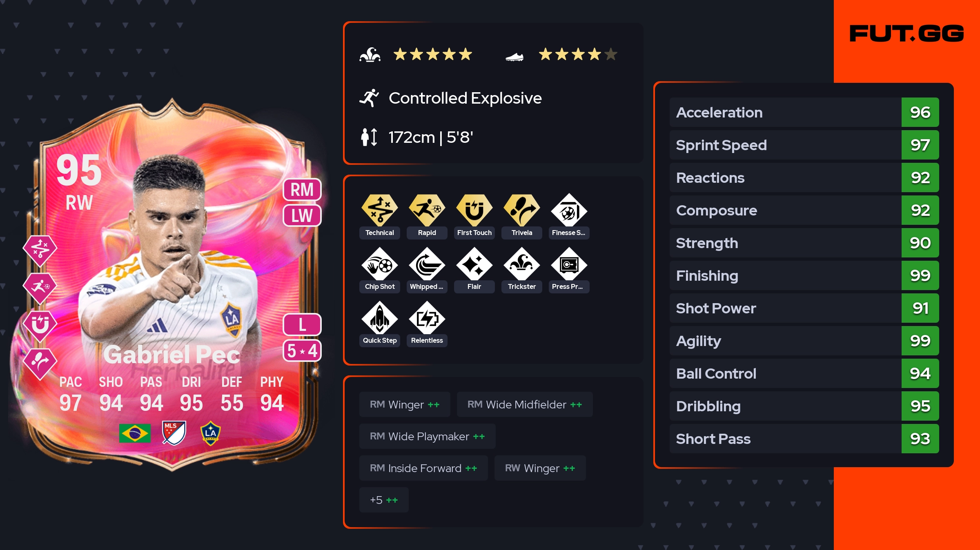This screenshot has width=980, height=550.
Task: Select the RW Winger role chip
Action: pos(540,468)
